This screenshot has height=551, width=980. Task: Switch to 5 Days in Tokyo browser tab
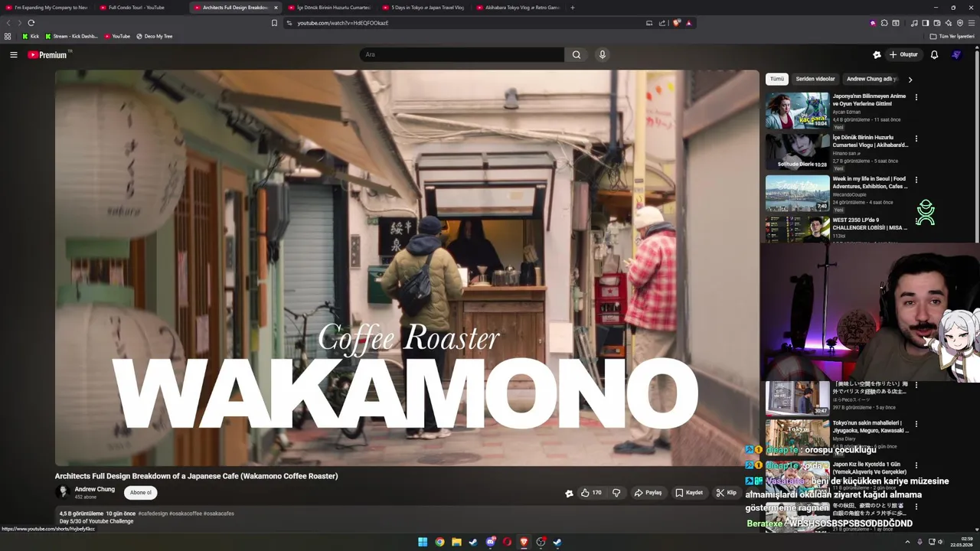tap(423, 8)
